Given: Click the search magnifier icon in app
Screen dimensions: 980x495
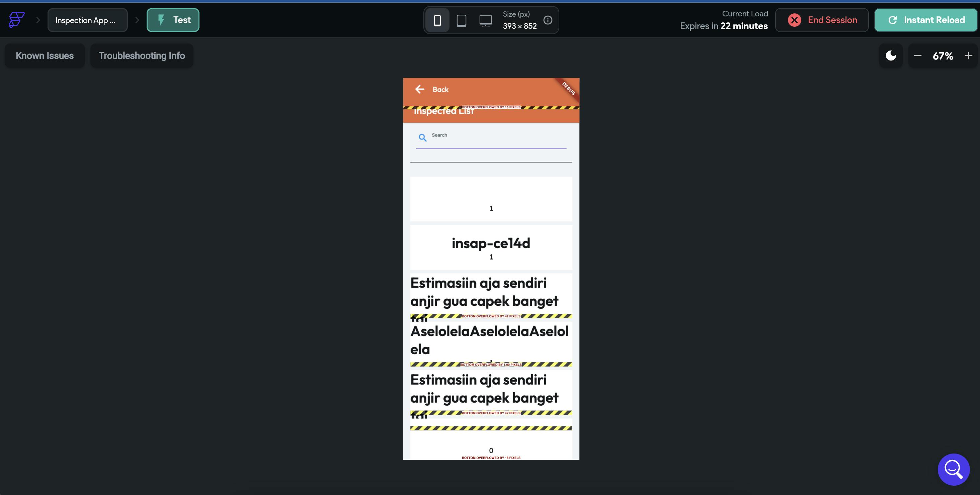Looking at the screenshot, I should (422, 137).
